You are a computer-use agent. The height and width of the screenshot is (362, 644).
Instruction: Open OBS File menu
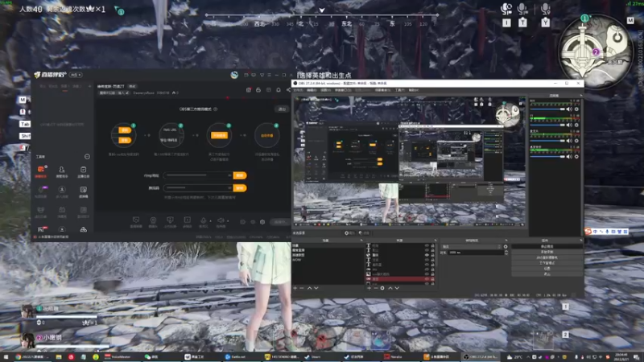coord(299,90)
